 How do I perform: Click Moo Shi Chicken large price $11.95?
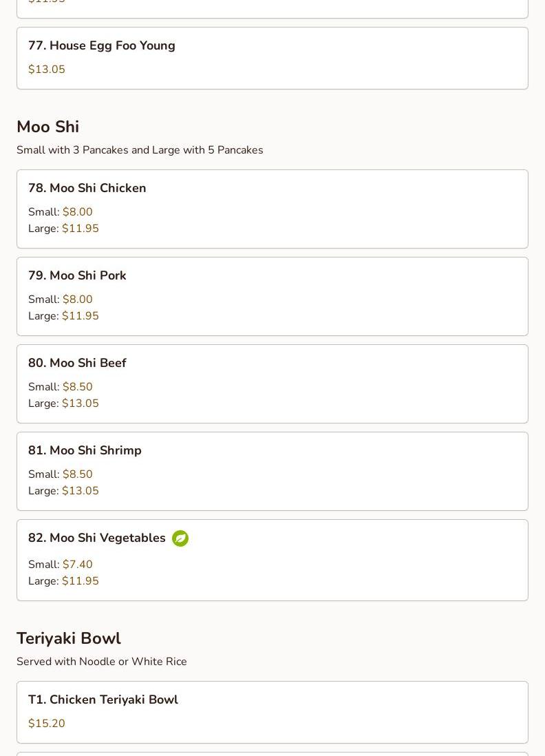(81, 229)
